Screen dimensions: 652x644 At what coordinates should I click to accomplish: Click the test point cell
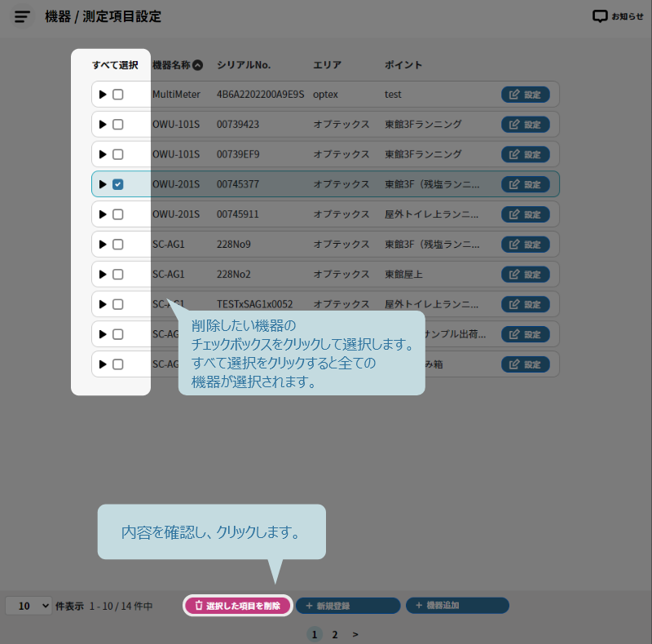coord(393,95)
